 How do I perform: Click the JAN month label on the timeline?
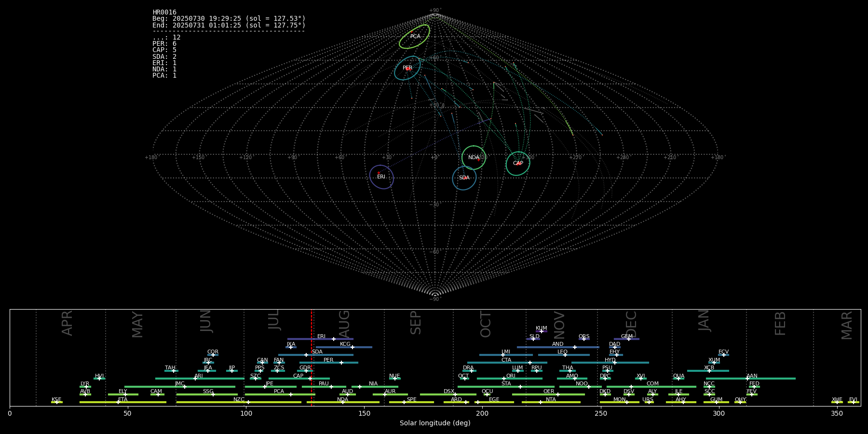[x=704, y=321]
